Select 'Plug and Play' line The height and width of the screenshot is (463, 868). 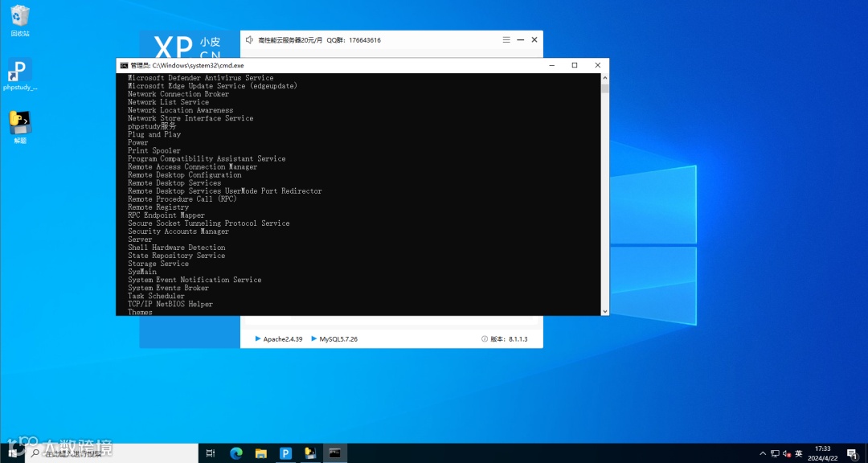coord(154,134)
